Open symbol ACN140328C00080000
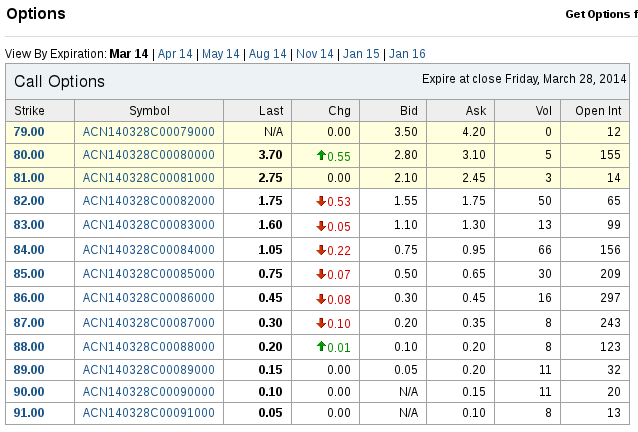The height and width of the screenshot is (432, 638). coord(149,155)
